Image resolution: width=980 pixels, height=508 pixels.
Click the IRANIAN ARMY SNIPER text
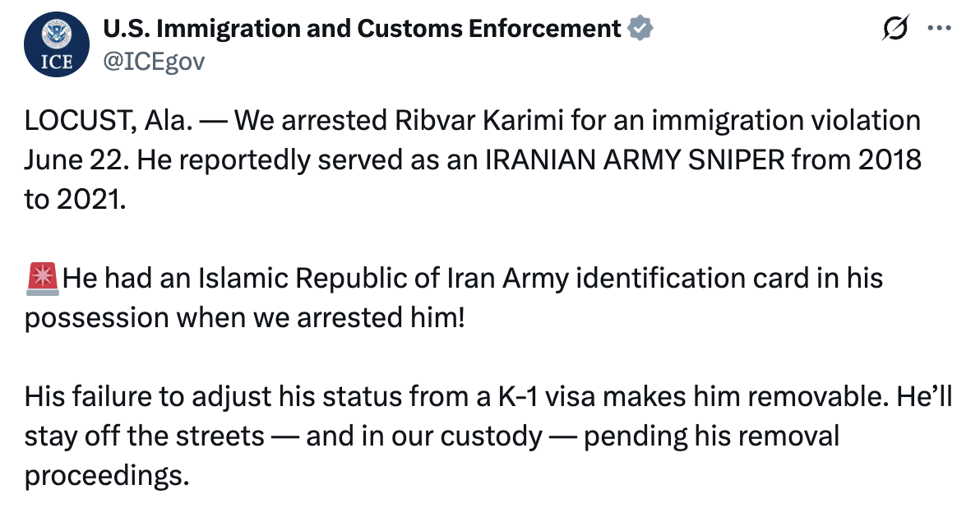[x=635, y=160]
